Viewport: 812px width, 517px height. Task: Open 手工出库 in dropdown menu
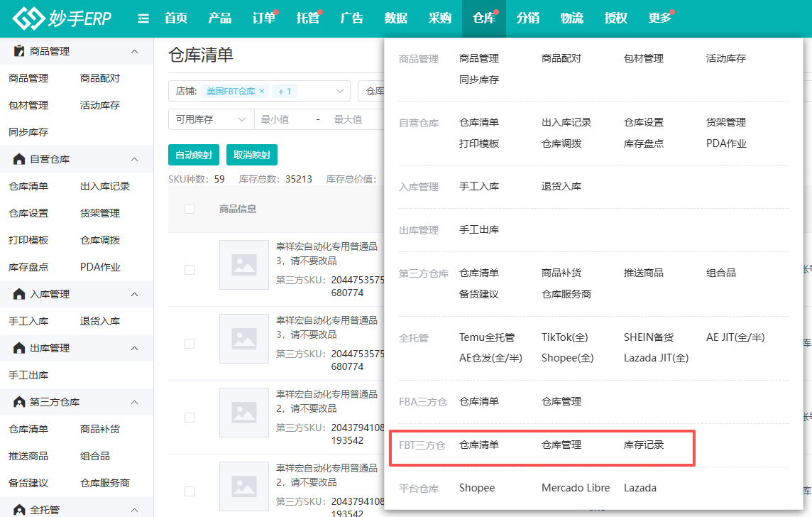[x=479, y=229]
